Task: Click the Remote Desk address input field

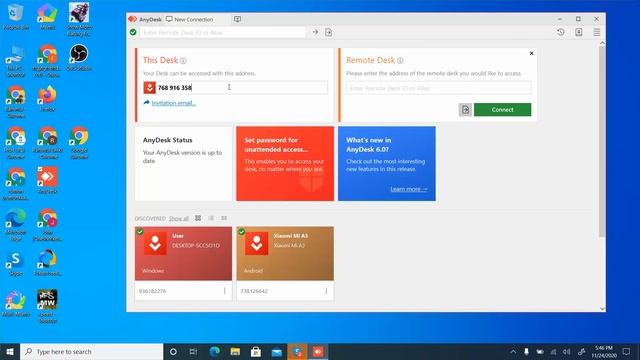Action: click(x=439, y=88)
